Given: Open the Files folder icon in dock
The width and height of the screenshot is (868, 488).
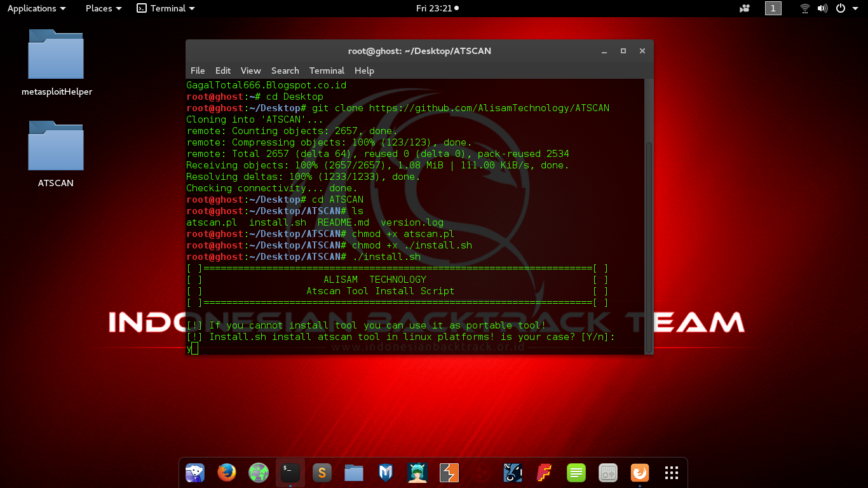Looking at the screenshot, I should 354,473.
